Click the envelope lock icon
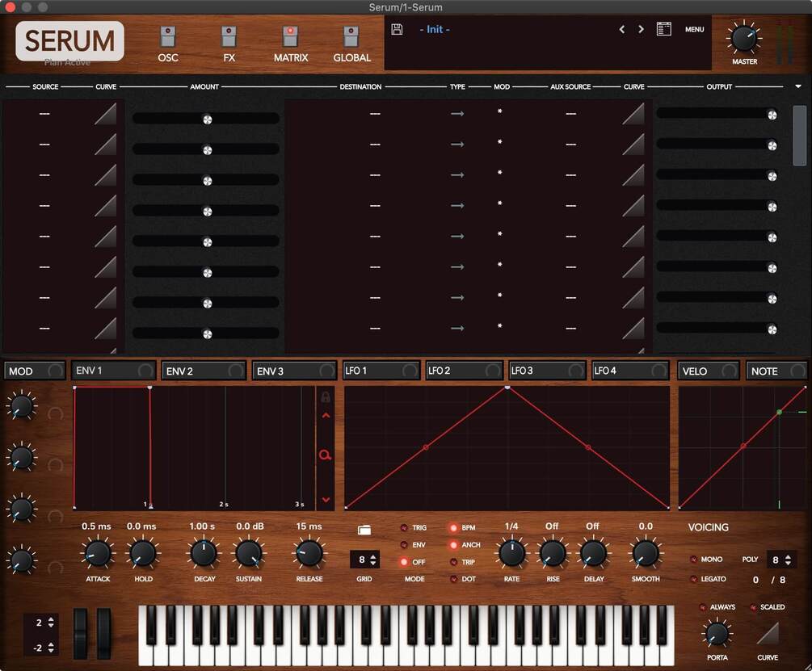Screen dimensions: 812x671 click(x=326, y=396)
